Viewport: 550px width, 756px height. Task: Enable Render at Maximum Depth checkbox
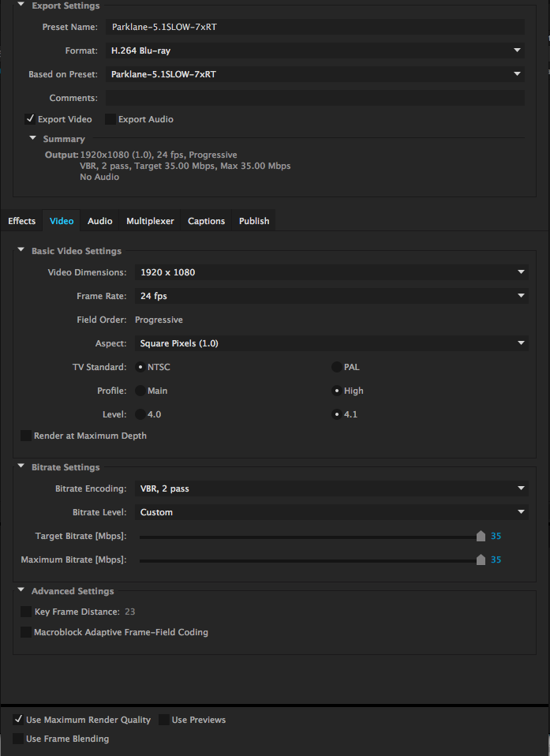pyautogui.click(x=26, y=436)
